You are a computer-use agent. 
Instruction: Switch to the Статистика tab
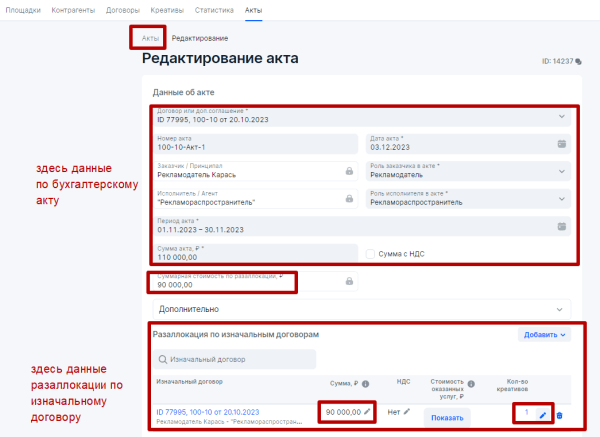(214, 9)
